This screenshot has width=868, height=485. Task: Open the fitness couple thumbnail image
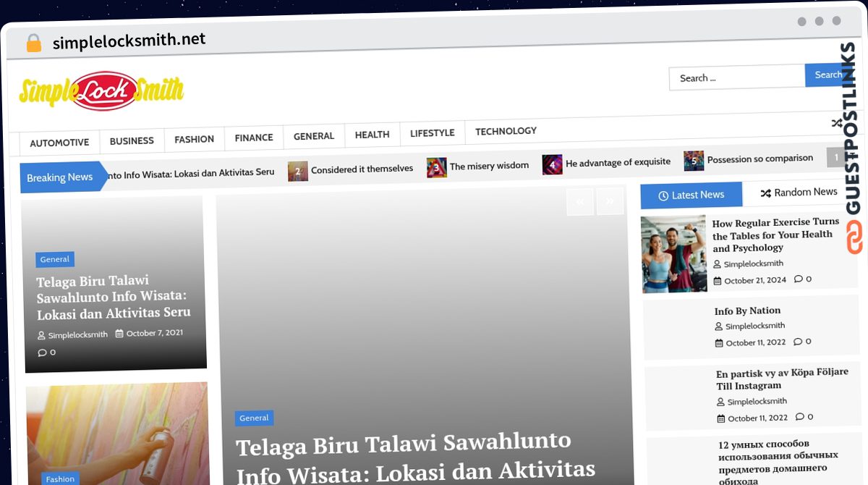click(673, 253)
